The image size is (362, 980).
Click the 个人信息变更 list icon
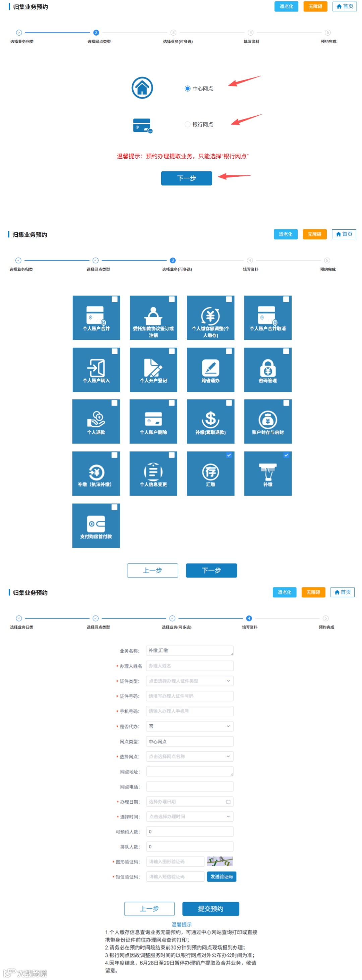(153, 472)
